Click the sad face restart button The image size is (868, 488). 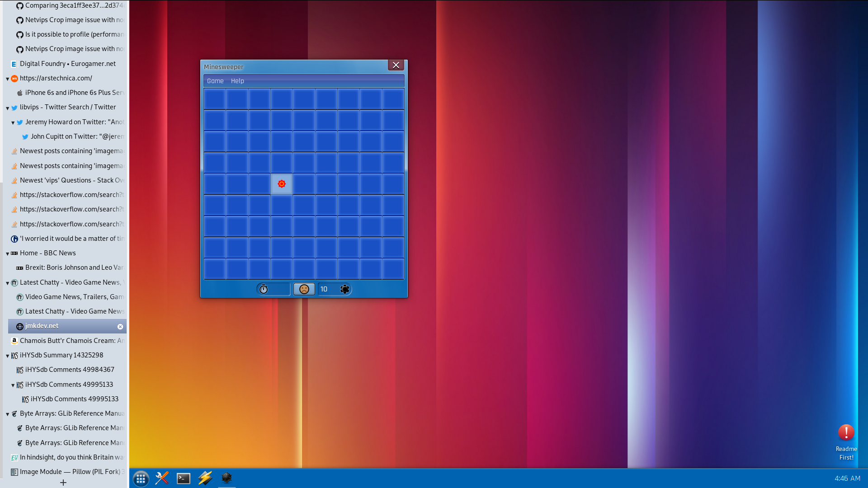pyautogui.click(x=304, y=289)
